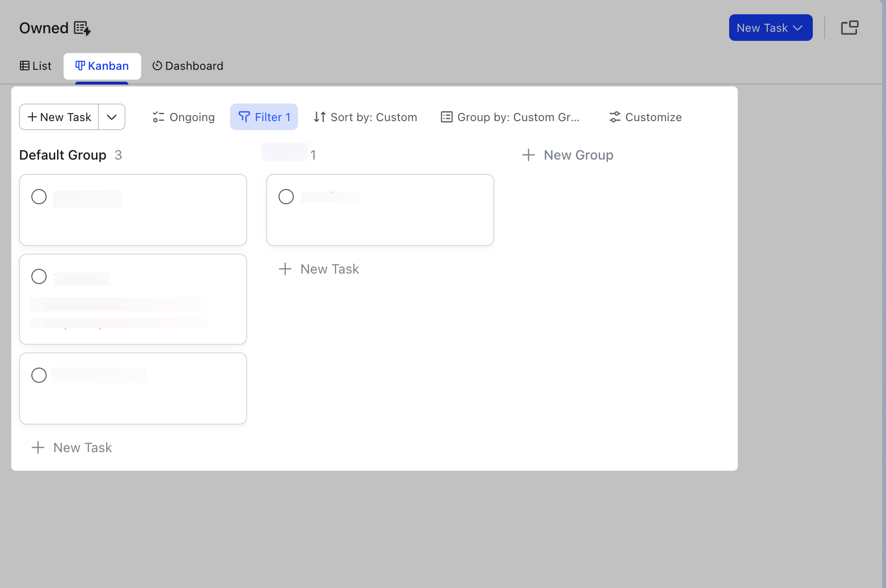Click plus icon below Default Group cards

coord(38,447)
